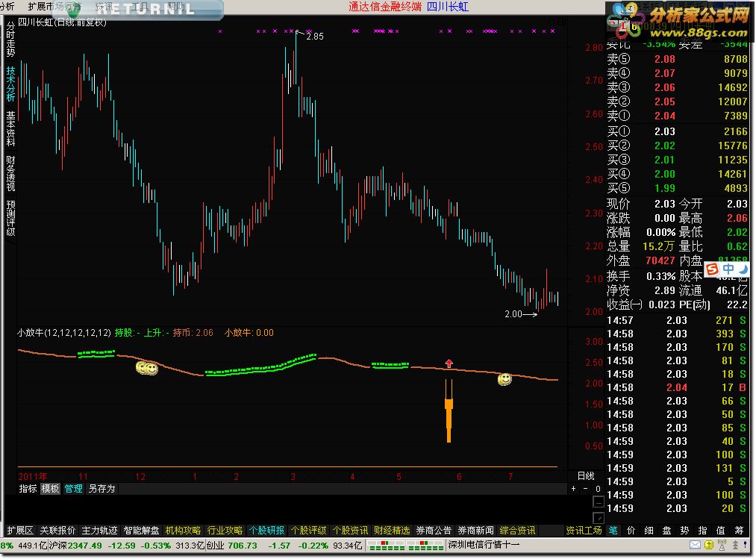Viewport: 756px width, 559px height.
Task: Select the 势 quote panel tab
Action: [x=684, y=531]
